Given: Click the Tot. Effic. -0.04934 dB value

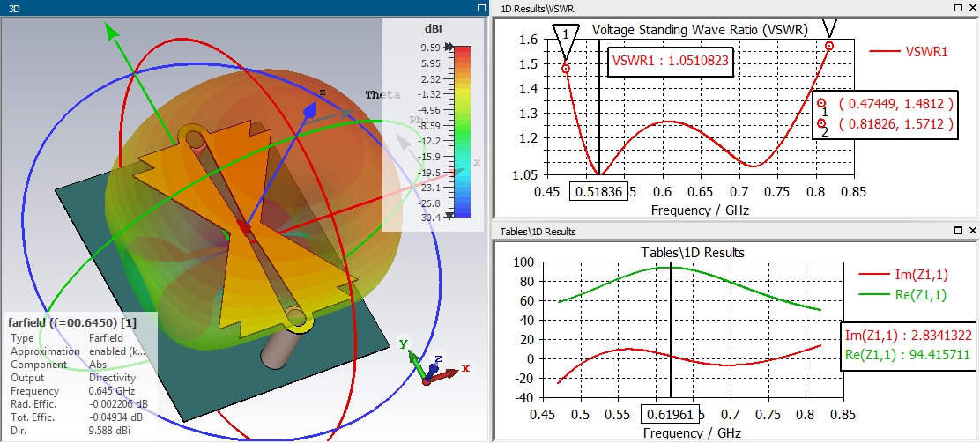Looking at the screenshot, I should [x=115, y=417].
